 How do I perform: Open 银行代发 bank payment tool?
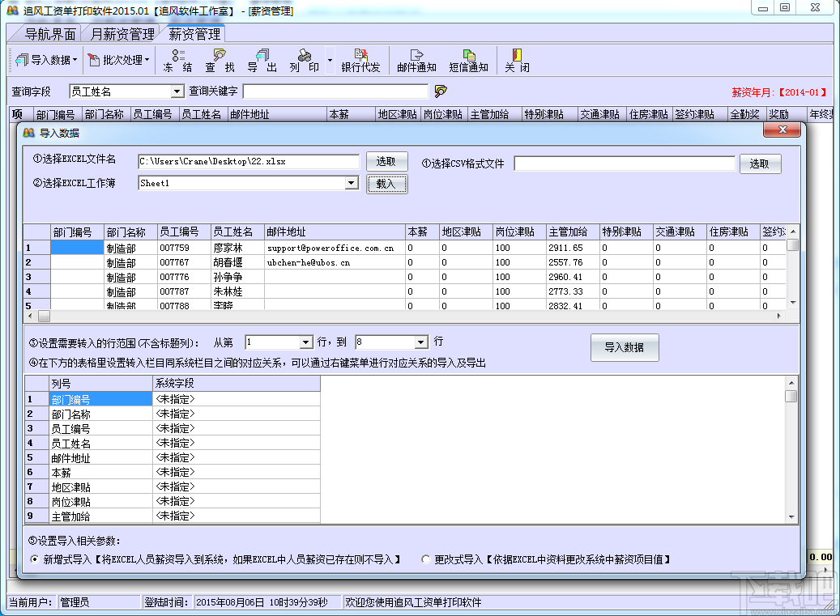pyautogui.click(x=360, y=60)
